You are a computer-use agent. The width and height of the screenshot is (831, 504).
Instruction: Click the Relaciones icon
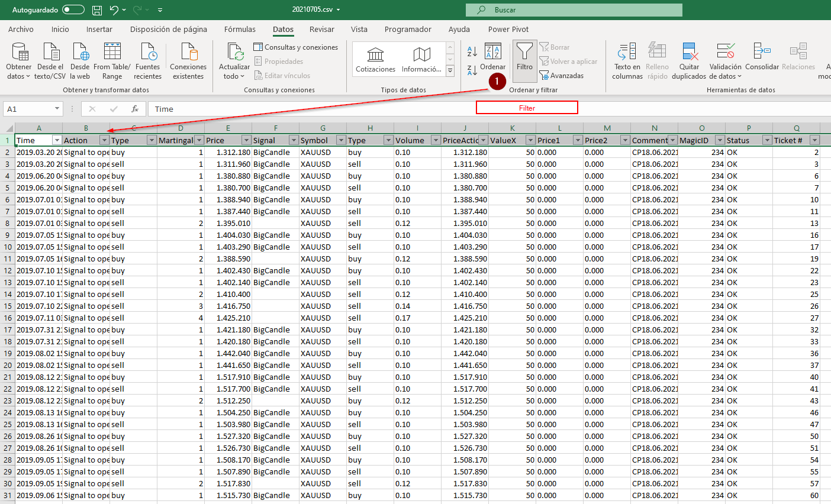[798, 57]
